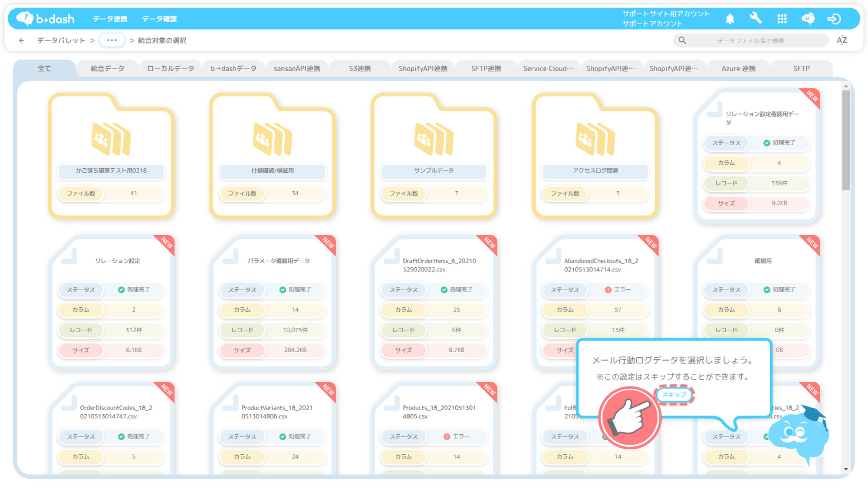Click file count 41 on かご落ち folder
The height and width of the screenshot is (488, 868).
(134, 193)
